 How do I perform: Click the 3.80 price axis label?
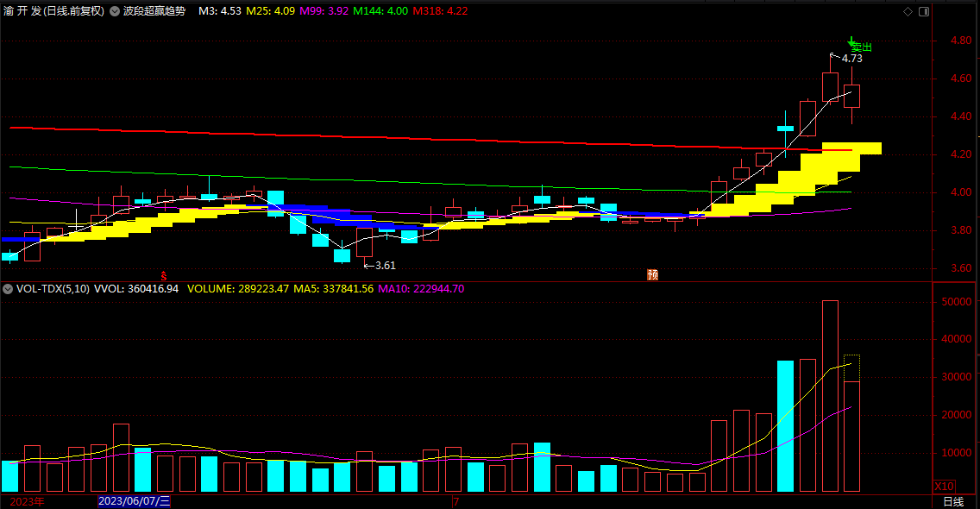[961, 230]
